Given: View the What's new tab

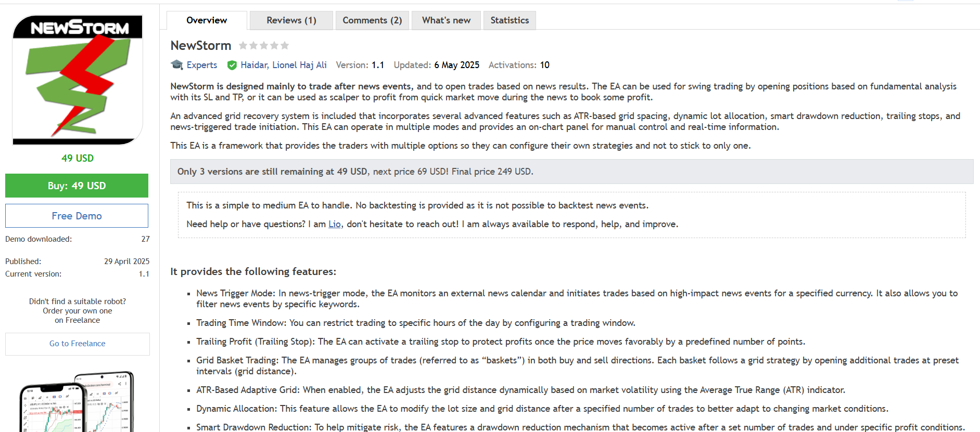Looking at the screenshot, I should pyautogui.click(x=446, y=20).
